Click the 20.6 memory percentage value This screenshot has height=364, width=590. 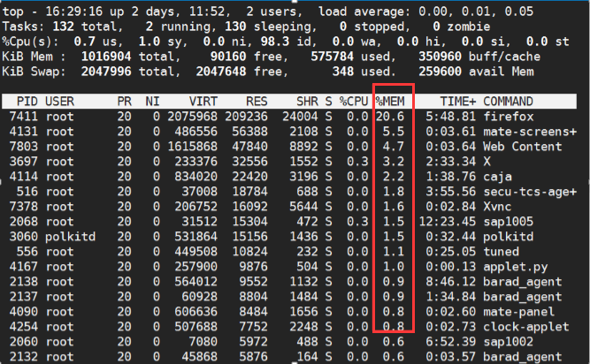(x=390, y=117)
